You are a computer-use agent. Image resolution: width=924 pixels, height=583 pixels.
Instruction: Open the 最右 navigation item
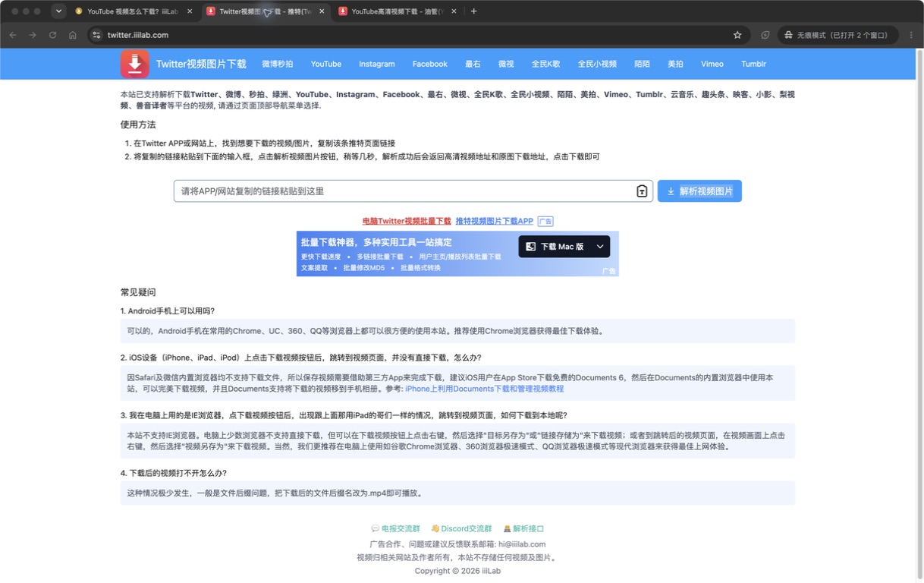[x=473, y=64]
